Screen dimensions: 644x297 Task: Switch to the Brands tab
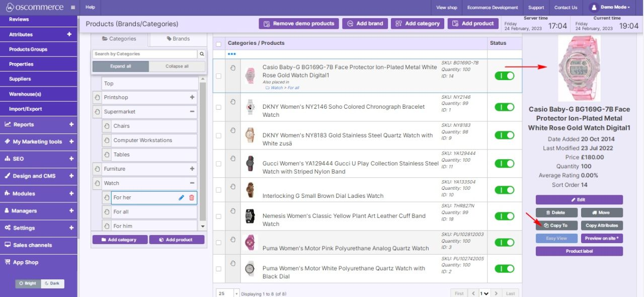click(x=178, y=39)
